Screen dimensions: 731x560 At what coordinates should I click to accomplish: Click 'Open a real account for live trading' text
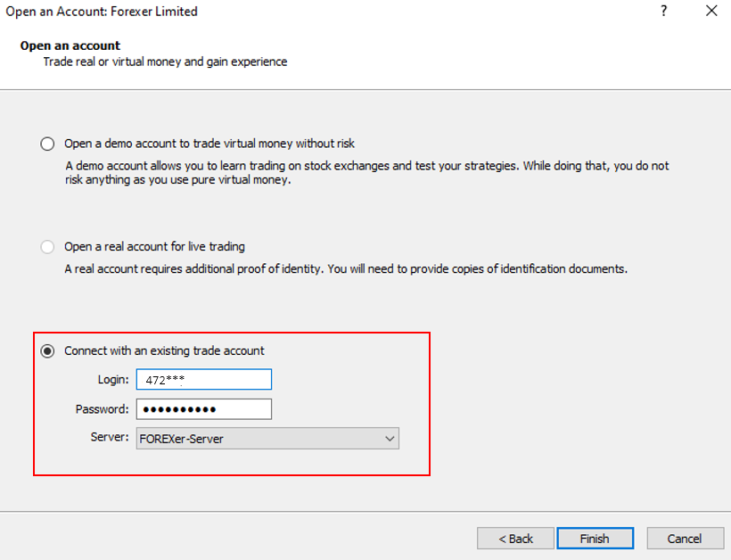coord(154,247)
